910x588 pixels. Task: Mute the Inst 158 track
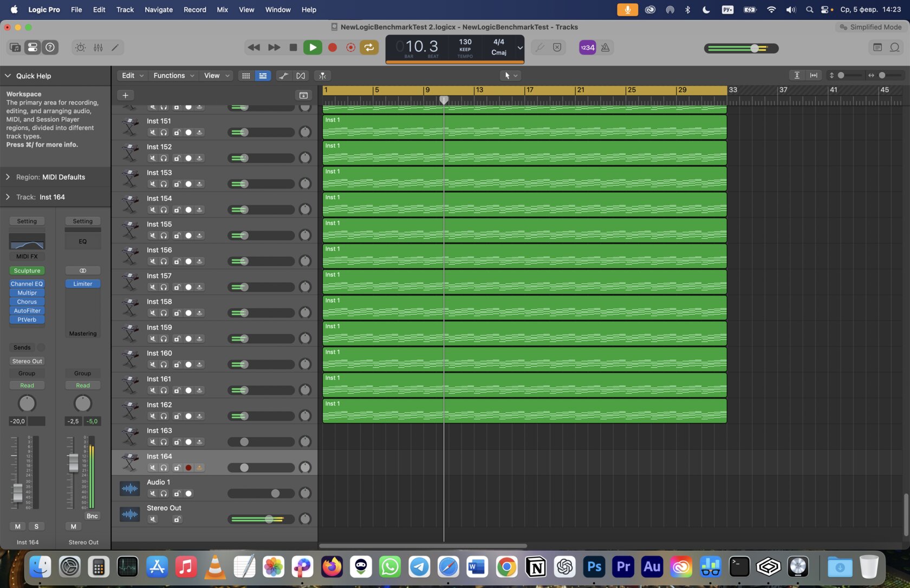pos(153,313)
